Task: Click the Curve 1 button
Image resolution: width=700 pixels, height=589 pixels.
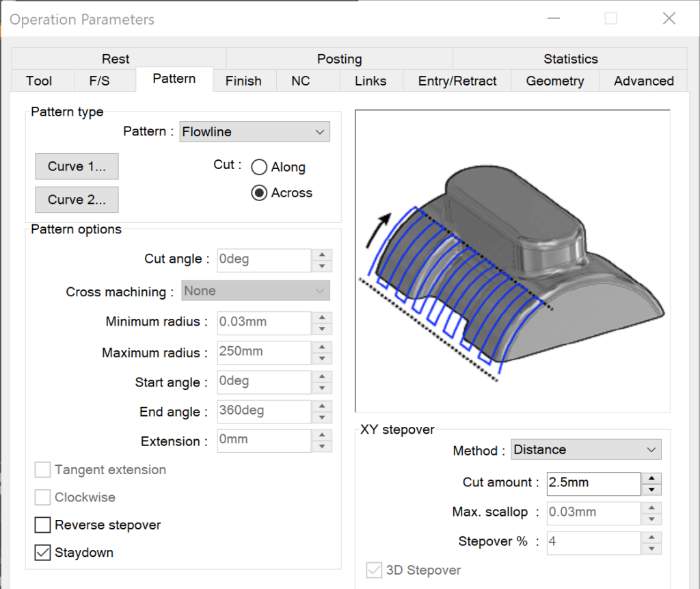Action: (x=76, y=166)
